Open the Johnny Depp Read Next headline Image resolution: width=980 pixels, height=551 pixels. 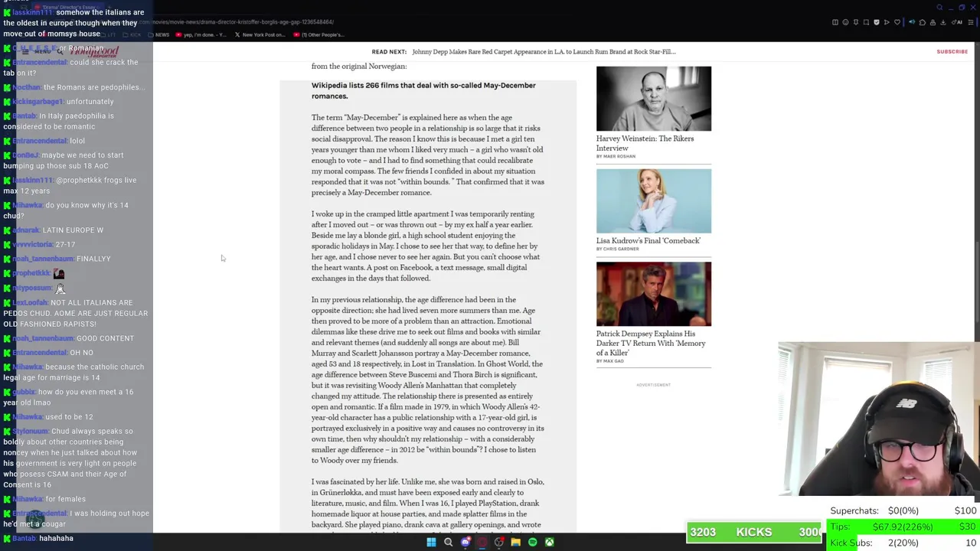tap(544, 51)
